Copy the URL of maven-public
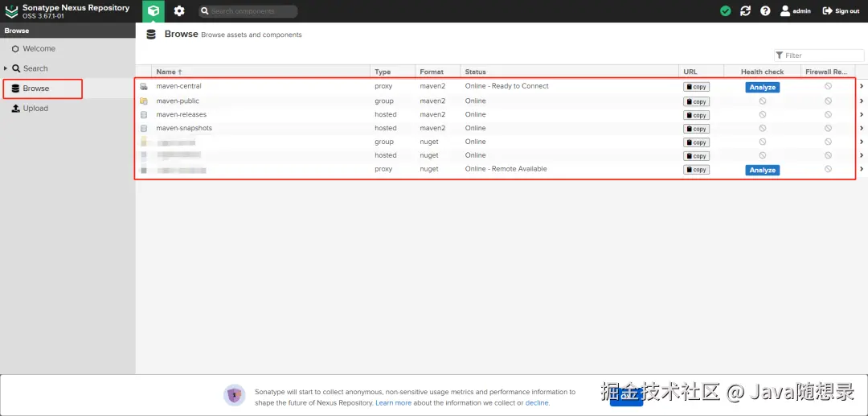 click(696, 102)
